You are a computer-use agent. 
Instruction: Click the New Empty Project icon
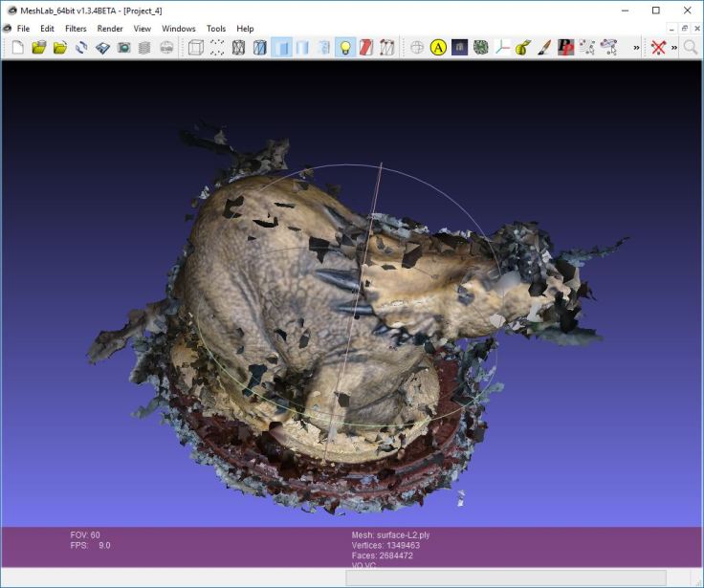17,47
